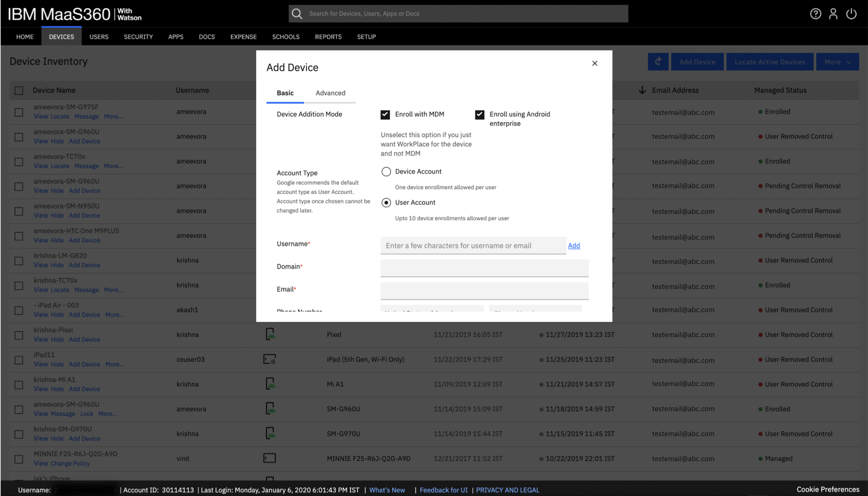868x496 pixels.
Task: Open the user profile icon
Action: coord(833,14)
